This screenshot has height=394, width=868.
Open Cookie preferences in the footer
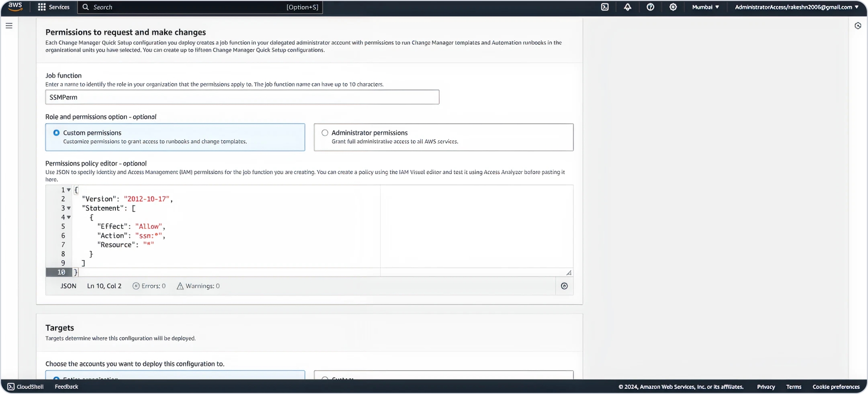click(836, 387)
